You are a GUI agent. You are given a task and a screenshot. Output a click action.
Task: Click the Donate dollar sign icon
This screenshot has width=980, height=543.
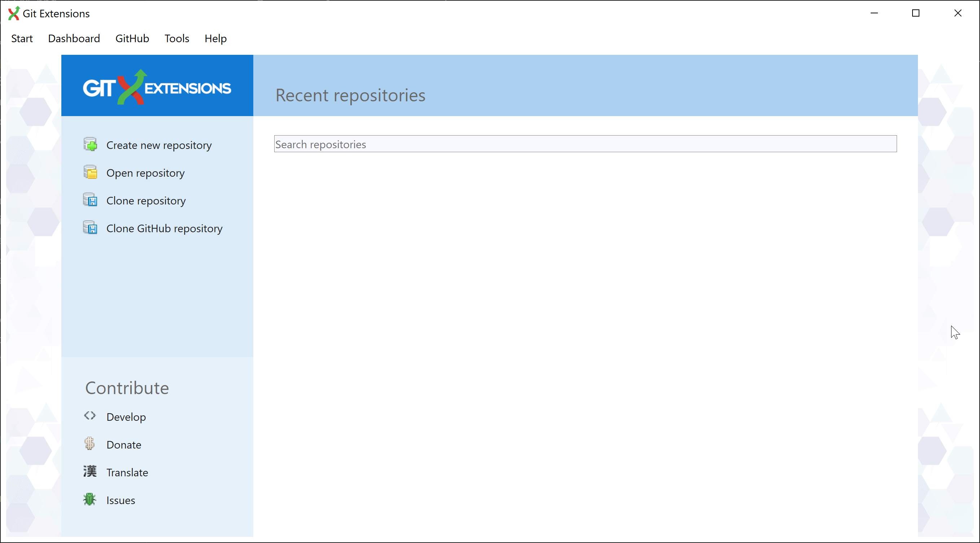[x=89, y=444]
